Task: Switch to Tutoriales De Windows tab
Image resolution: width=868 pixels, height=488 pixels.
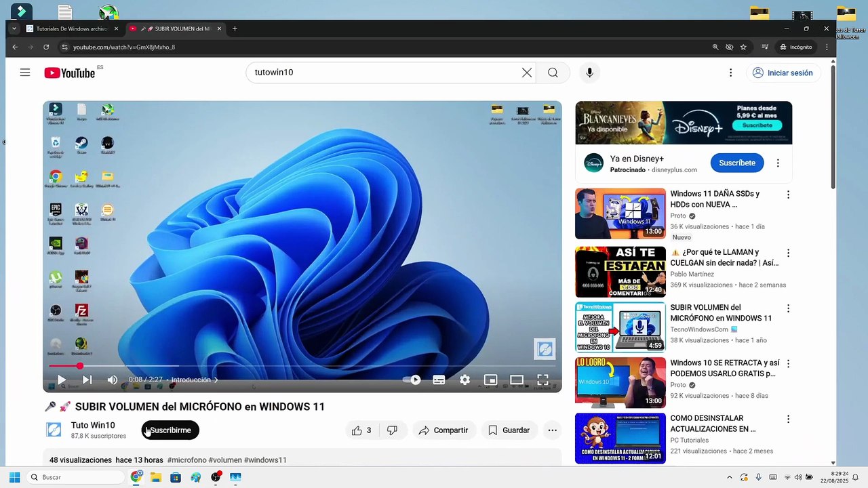Action: [x=71, y=29]
